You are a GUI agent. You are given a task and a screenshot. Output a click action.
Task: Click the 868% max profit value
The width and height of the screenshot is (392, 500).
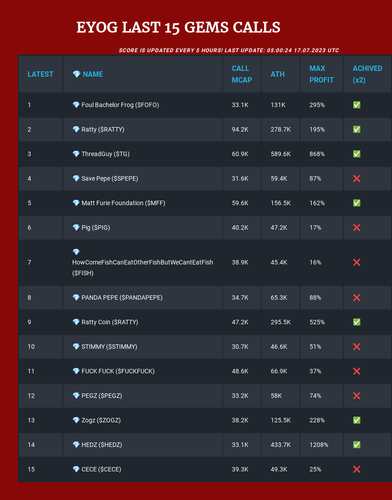[317, 154]
